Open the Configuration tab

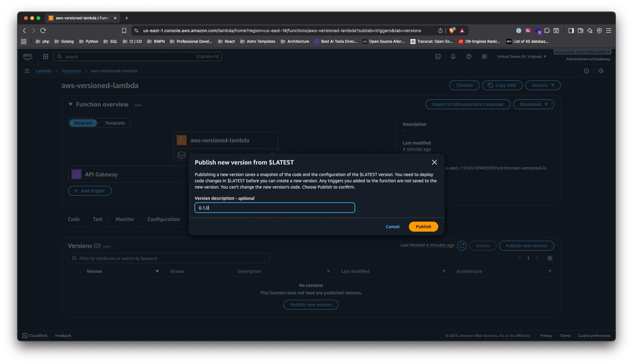coord(164,219)
